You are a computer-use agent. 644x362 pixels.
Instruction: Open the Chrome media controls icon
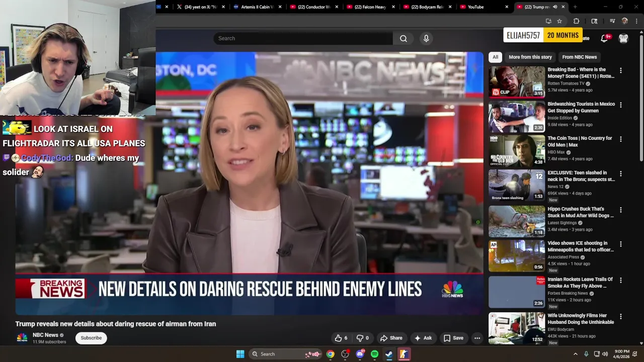click(x=612, y=21)
